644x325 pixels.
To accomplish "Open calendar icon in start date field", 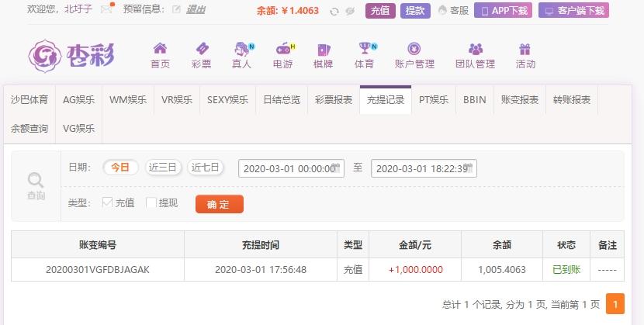I will (x=336, y=168).
